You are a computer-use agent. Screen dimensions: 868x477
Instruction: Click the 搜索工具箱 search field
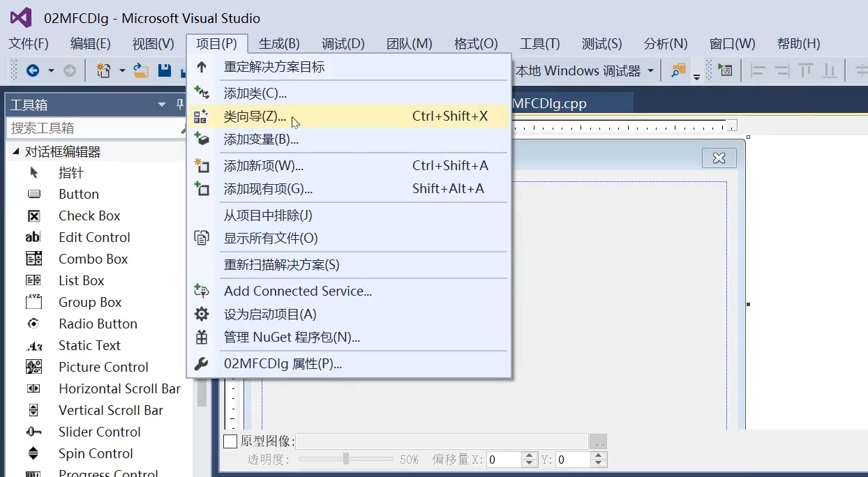point(93,128)
